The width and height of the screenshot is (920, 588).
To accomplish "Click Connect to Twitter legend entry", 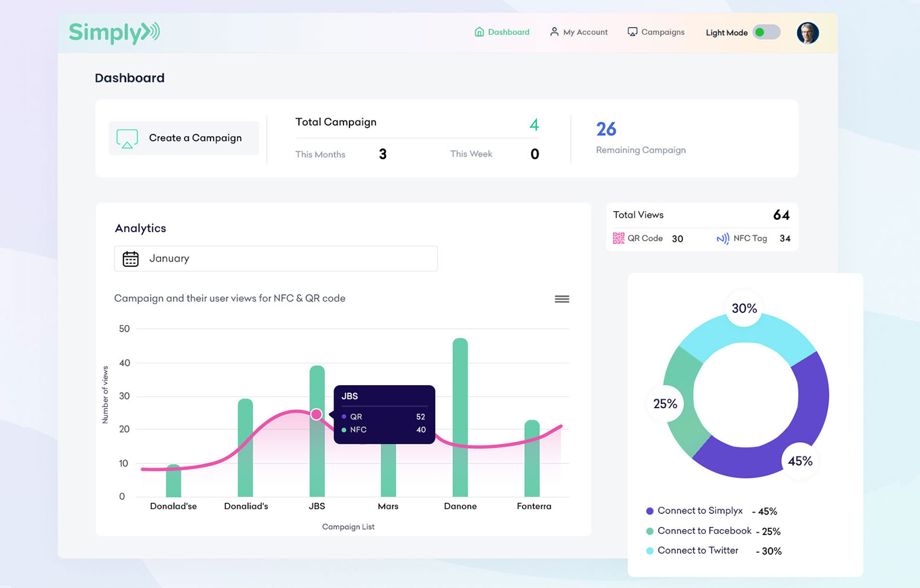I will [x=714, y=551].
